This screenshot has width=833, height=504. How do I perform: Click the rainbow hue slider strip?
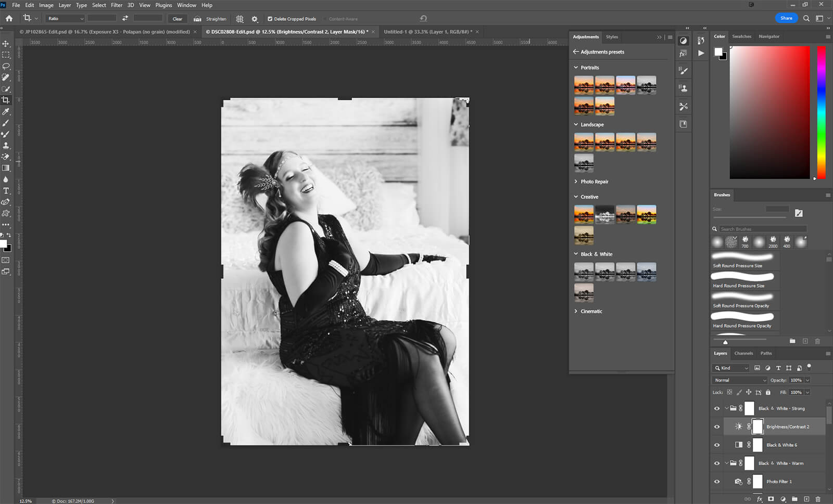(821, 112)
